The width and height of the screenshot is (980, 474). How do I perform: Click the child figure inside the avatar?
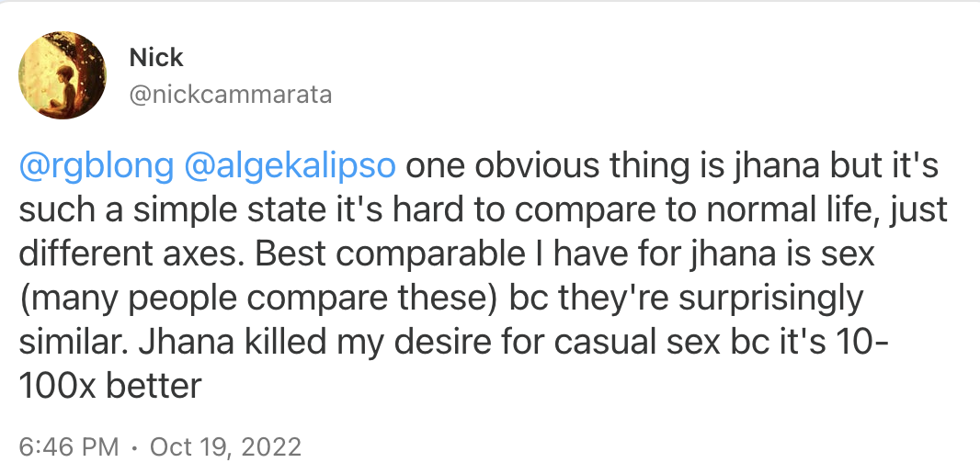[x=62, y=91]
